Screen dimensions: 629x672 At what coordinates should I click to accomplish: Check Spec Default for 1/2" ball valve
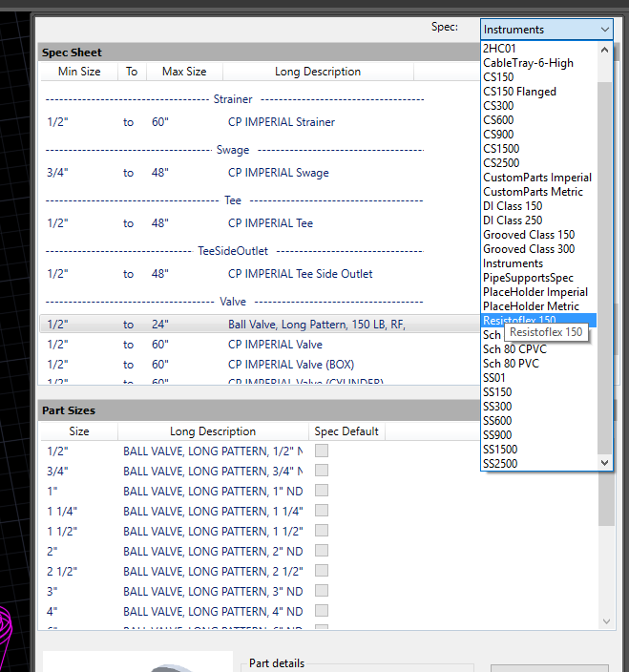pos(322,451)
